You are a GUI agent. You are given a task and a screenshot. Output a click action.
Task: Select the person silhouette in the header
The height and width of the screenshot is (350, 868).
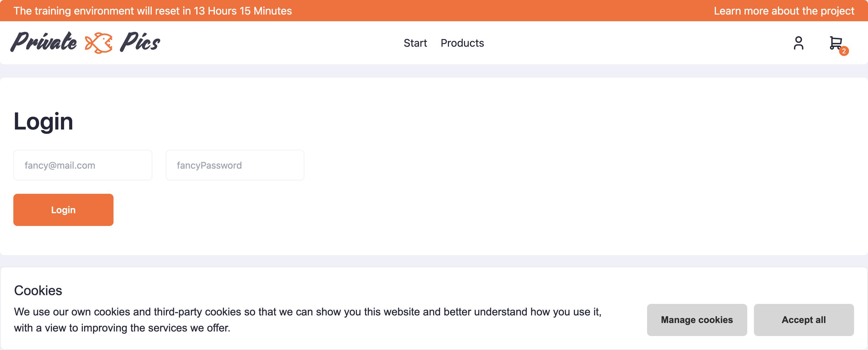[798, 43]
